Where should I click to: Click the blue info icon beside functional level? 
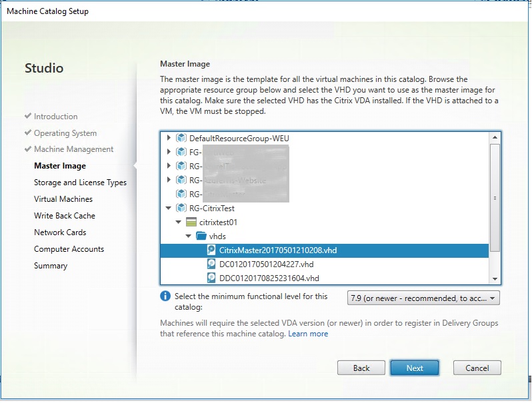[x=166, y=296]
